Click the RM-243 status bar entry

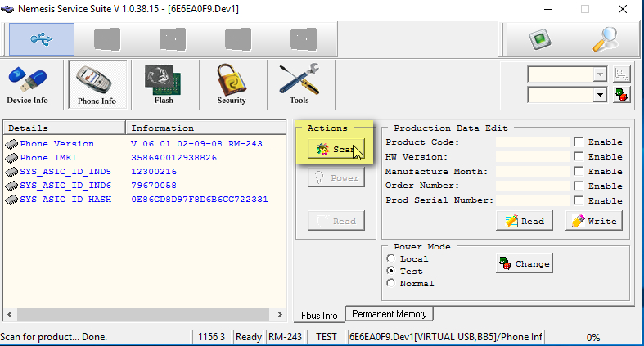click(x=285, y=337)
